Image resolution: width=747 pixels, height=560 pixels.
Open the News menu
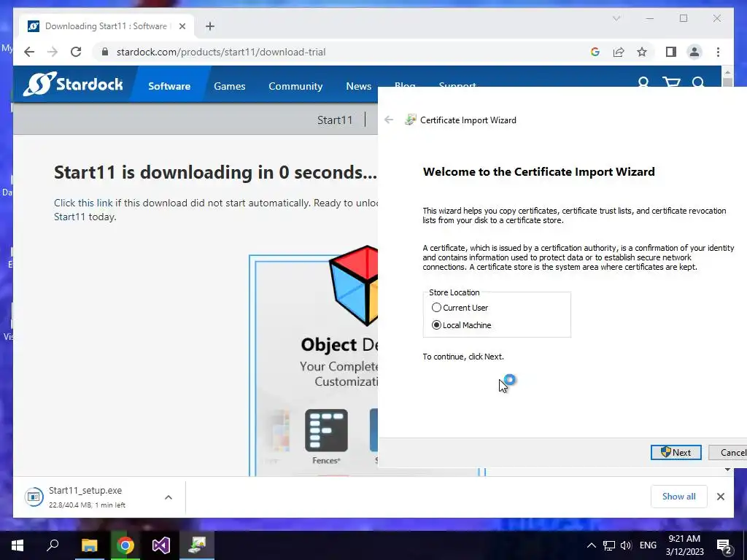click(x=359, y=86)
